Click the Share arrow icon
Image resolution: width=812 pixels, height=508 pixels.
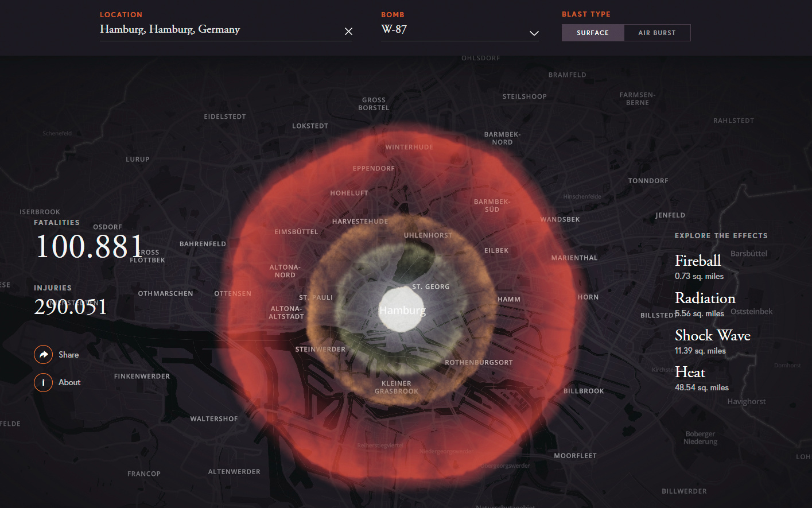coord(43,355)
